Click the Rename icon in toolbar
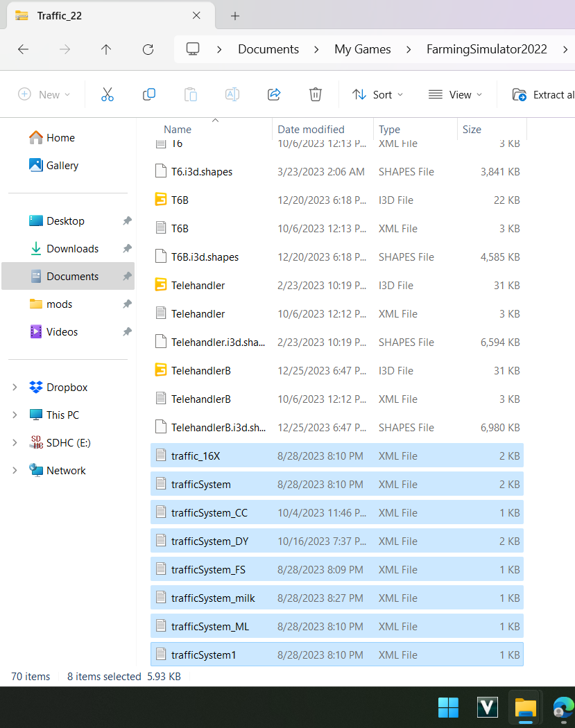The width and height of the screenshot is (575, 728). 232,95
